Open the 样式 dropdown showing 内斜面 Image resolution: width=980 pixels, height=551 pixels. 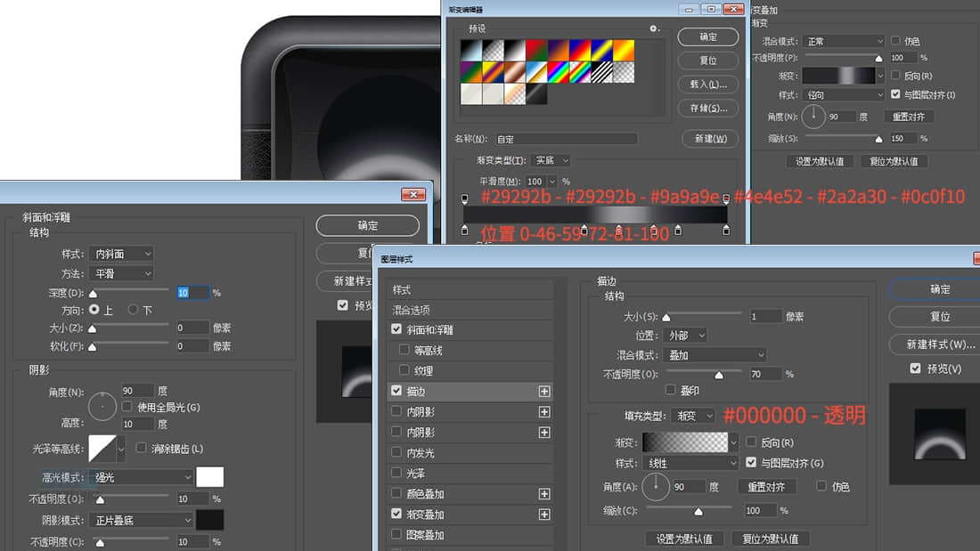pyautogui.click(x=121, y=254)
